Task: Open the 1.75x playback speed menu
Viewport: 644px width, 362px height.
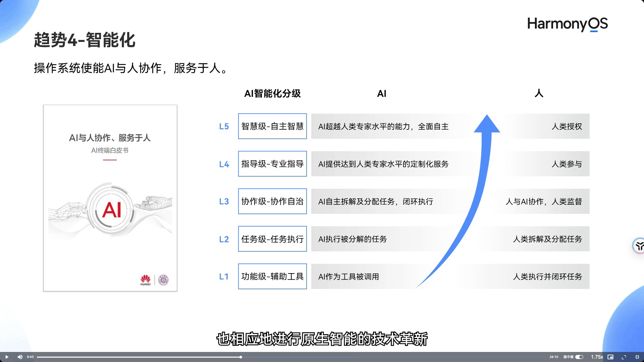Action: [597, 357]
